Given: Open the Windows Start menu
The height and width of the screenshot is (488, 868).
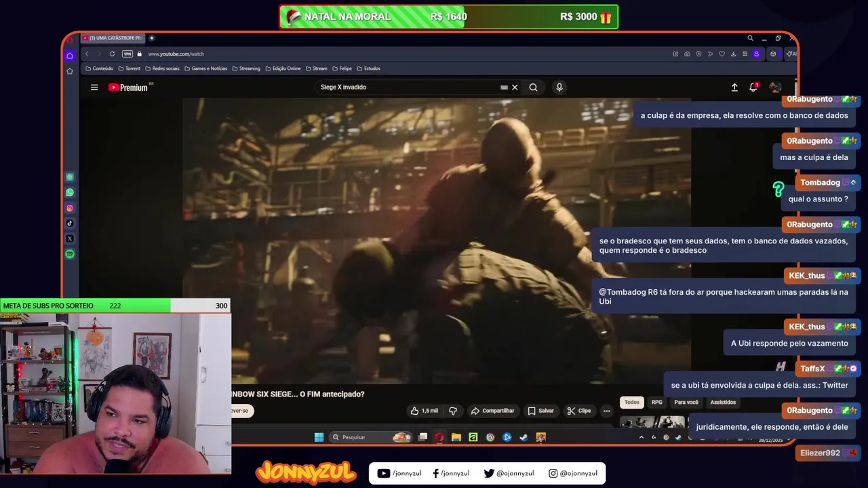Looking at the screenshot, I should [x=319, y=437].
